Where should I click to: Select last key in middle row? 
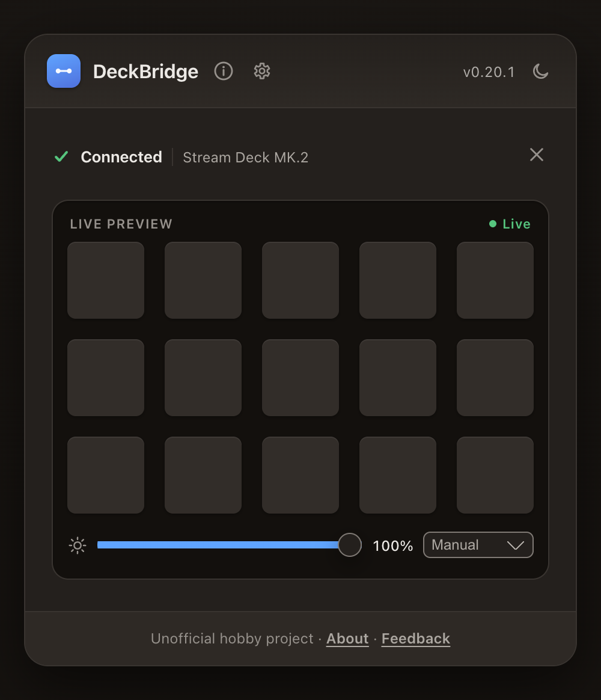coord(495,378)
